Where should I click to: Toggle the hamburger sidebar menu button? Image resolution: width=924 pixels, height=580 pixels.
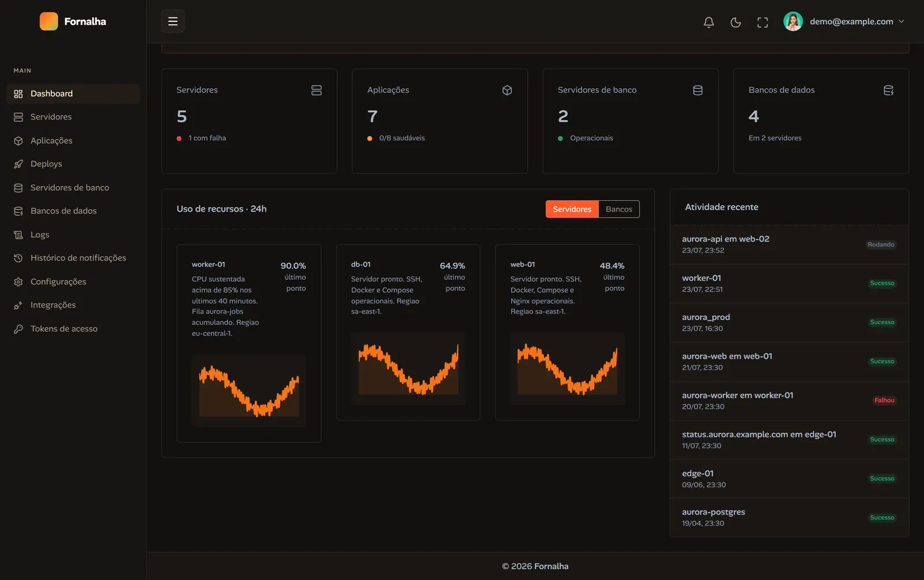[173, 21]
